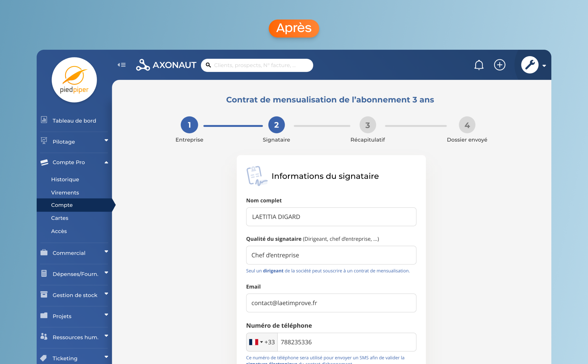
Task: Go to the Cartes submenu item
Action: tap(60, 218)
